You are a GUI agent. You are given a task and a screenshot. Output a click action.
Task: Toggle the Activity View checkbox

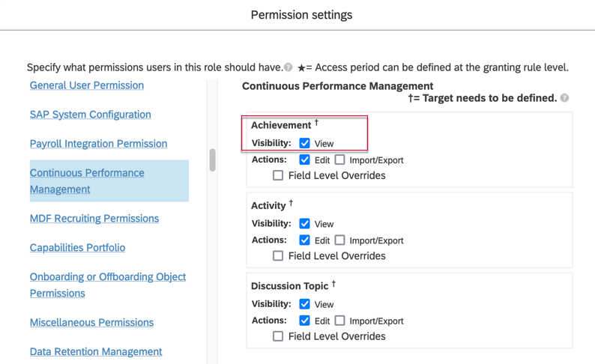(x=304, y=223)
